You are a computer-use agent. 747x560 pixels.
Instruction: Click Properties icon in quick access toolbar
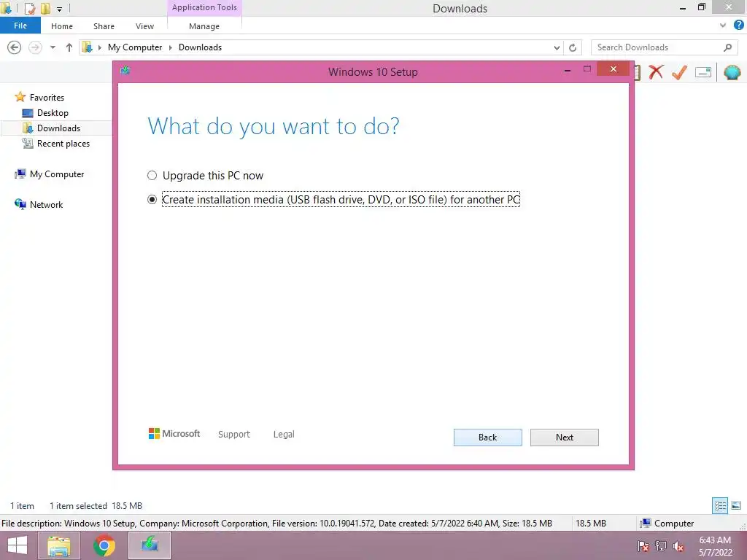pyautogui.click(x=29, y=8)
